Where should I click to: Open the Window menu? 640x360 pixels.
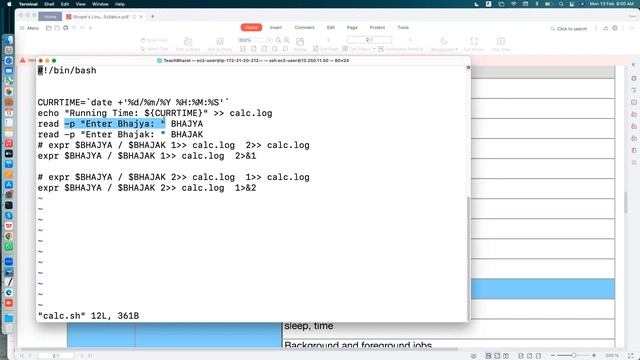100,4
